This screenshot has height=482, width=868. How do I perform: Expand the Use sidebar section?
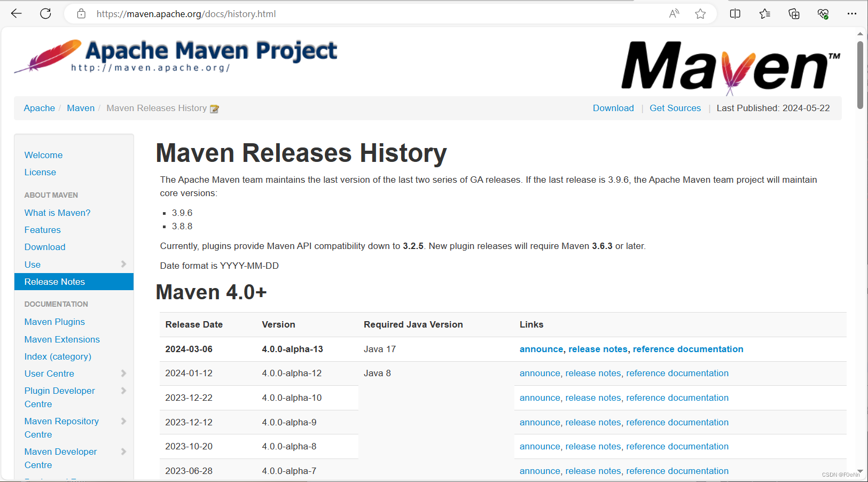click(124, 264)
